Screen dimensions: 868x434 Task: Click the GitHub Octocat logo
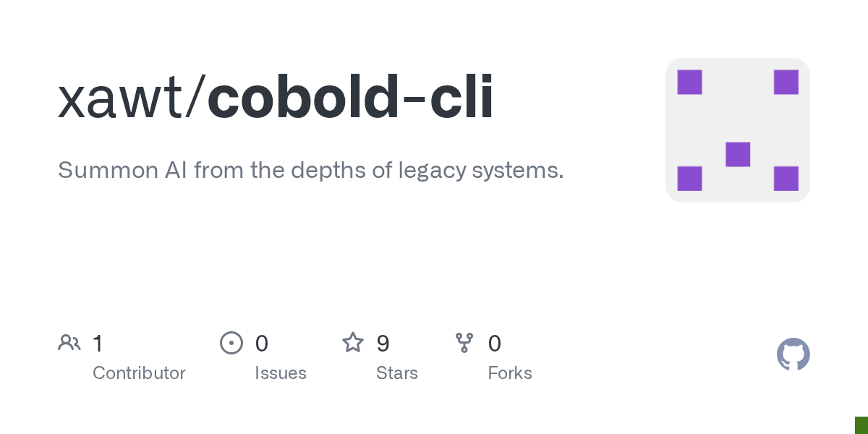tap(793, 354)
